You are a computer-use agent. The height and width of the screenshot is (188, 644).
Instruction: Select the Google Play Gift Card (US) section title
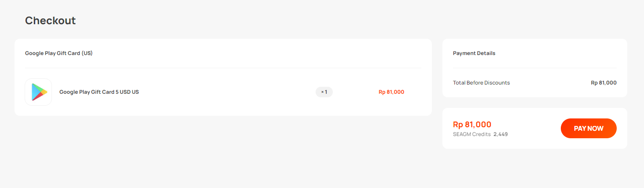click(x=59, y=53)
